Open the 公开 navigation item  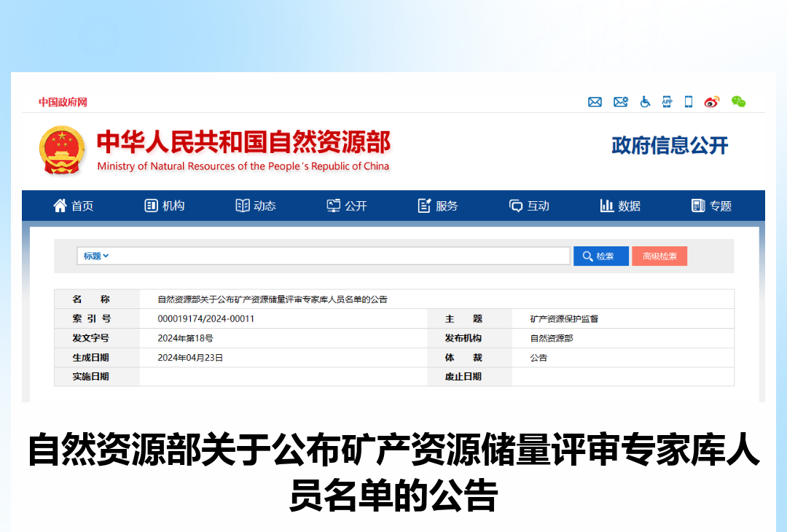click(x=347, y=206)
